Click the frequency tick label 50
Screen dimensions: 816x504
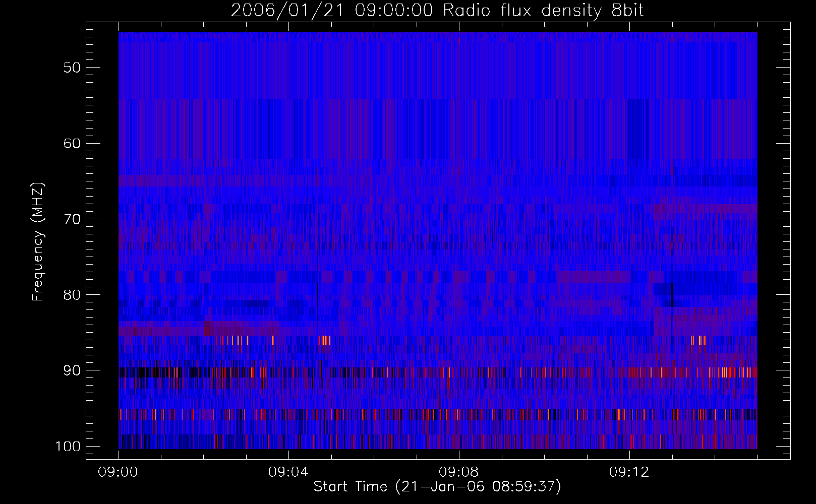click(x=72, y=68)
